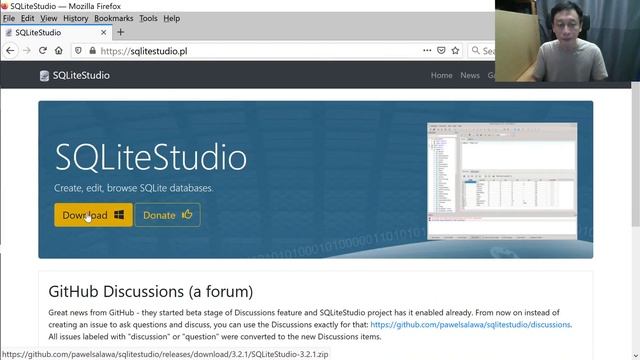Viewport: 640px width, 360px height.
Task: Click the tracking protection shield icon
Action: tap(78, 51)
